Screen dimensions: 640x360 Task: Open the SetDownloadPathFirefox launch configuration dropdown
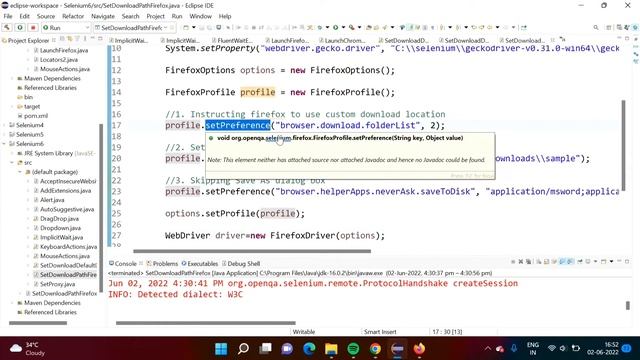click(134, 28)
